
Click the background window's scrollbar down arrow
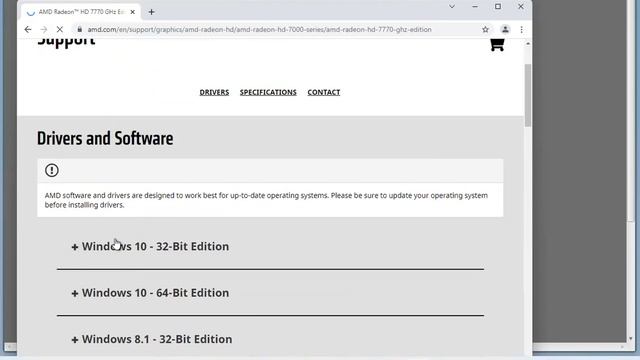click(x=631, y=339)
